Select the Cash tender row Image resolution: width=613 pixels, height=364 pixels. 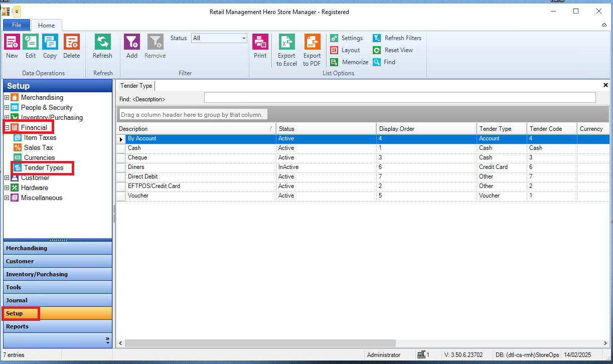(363, 148)
